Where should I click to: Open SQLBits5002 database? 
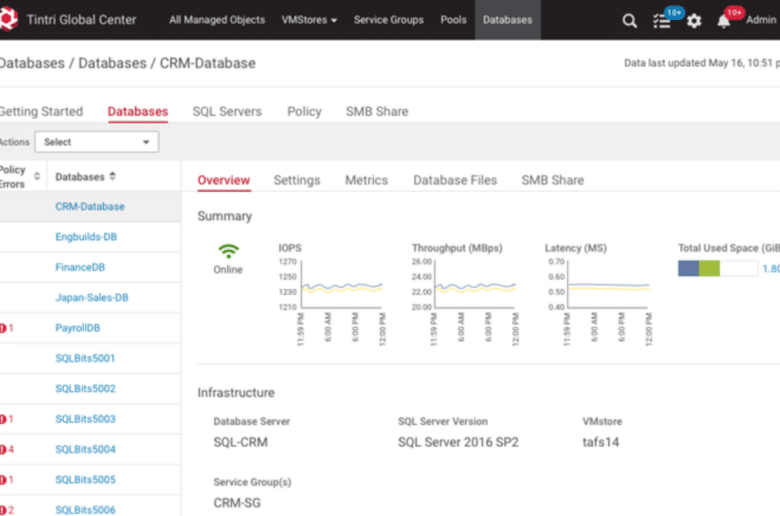point(85,389)
